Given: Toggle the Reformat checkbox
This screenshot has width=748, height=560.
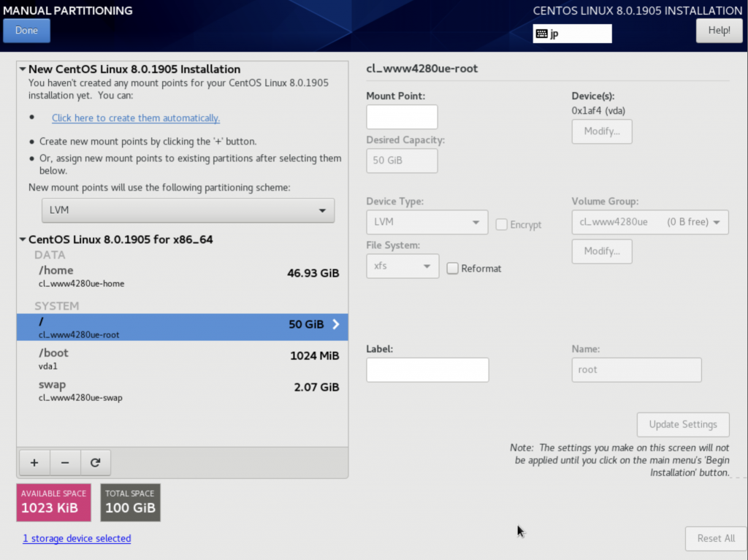Looking at the screenshot, I should click(453, 269).
